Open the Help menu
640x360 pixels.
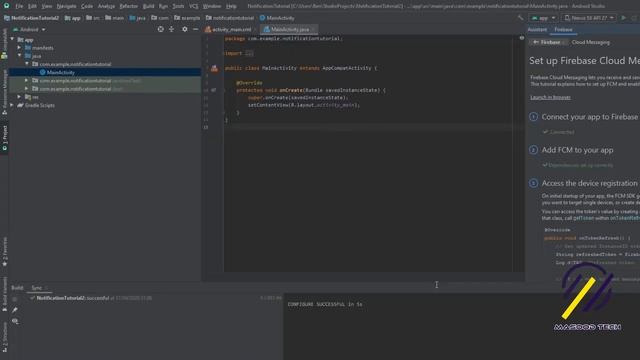click(x=231, y=6)
